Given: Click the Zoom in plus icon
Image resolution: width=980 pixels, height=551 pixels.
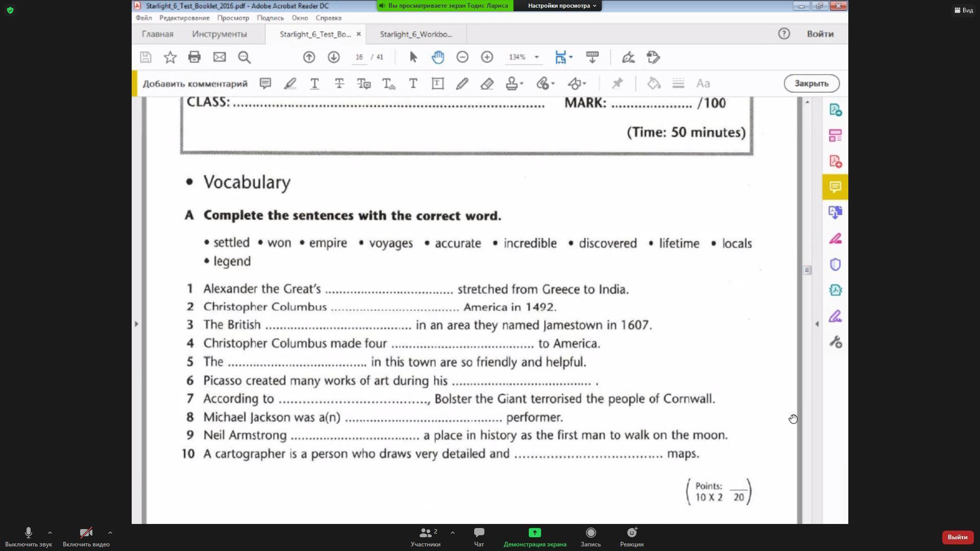Looking at the screenshot, I should click(x=487, y=57).
